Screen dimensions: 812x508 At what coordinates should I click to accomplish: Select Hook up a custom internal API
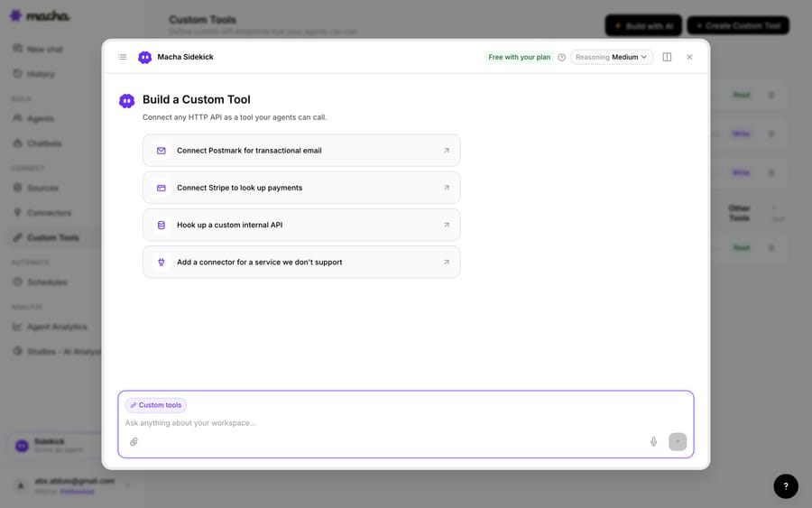tap(301, 225)
